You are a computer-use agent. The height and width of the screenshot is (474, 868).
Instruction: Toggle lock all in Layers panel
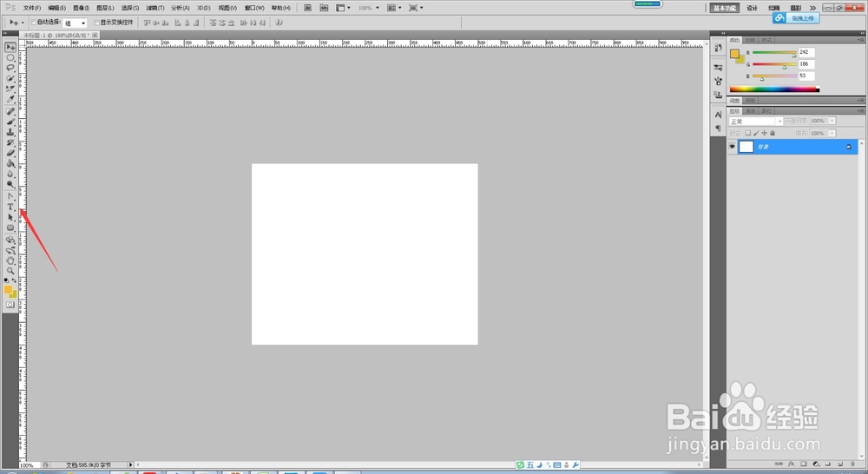(x=773, y=134)
